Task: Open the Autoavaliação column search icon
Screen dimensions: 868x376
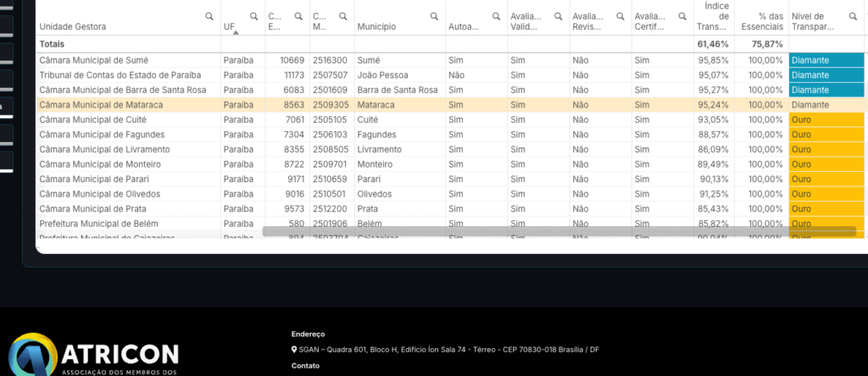Action: (x=497, y=17)
